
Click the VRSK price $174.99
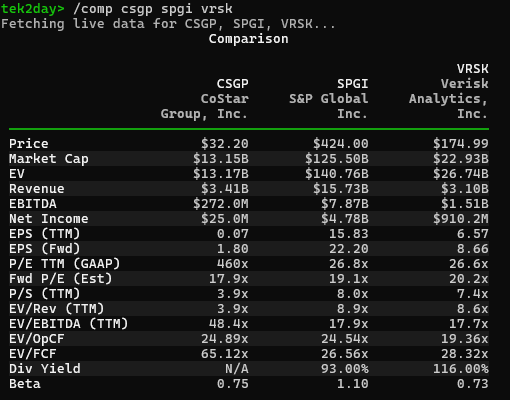pos(460,144)
